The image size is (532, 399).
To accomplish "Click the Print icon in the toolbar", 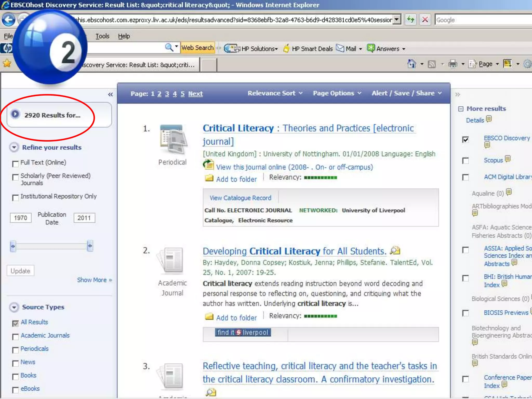I will (453, 64).
